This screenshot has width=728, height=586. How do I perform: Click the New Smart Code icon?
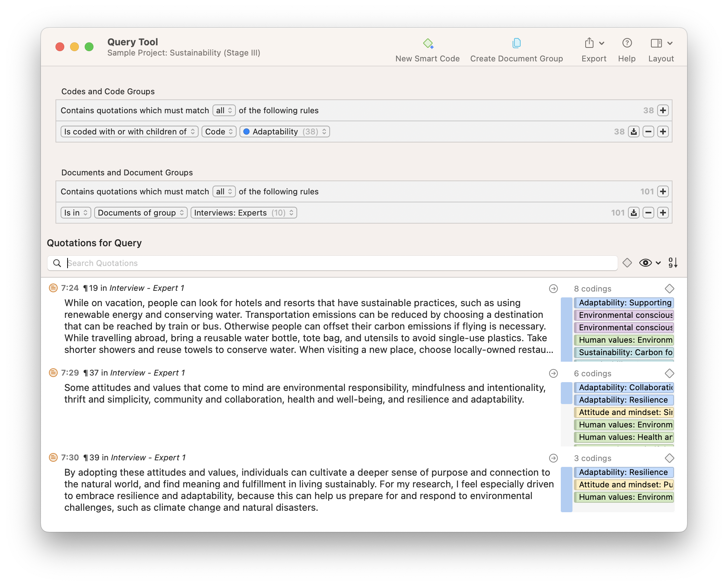click(x=428, y=43)
